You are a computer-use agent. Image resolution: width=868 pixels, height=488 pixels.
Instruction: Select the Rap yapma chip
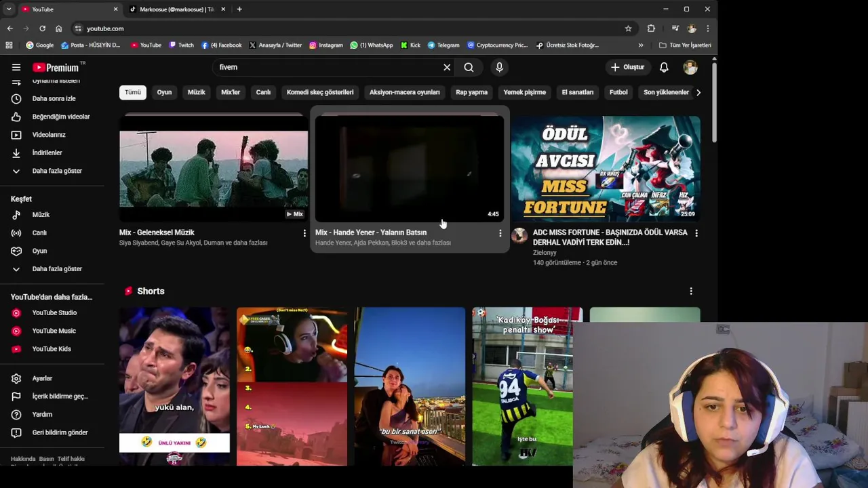tap(471, 92)
